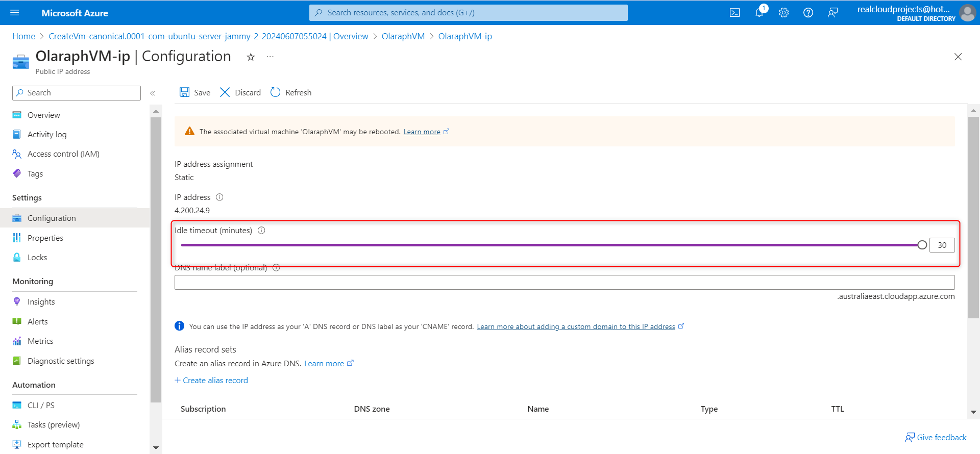Discard the configuration changes
The image size is (980, 454).
(x=240, y=92)
